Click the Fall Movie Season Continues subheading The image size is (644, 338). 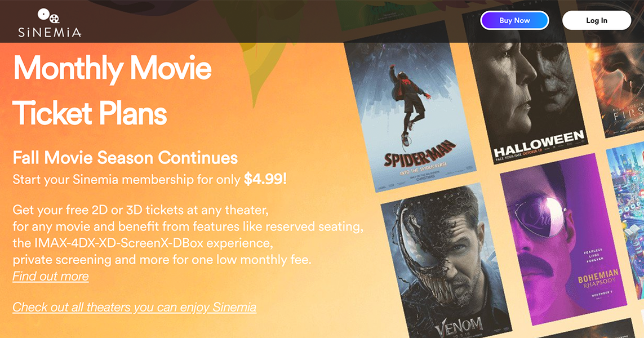(x=125, y=157)
